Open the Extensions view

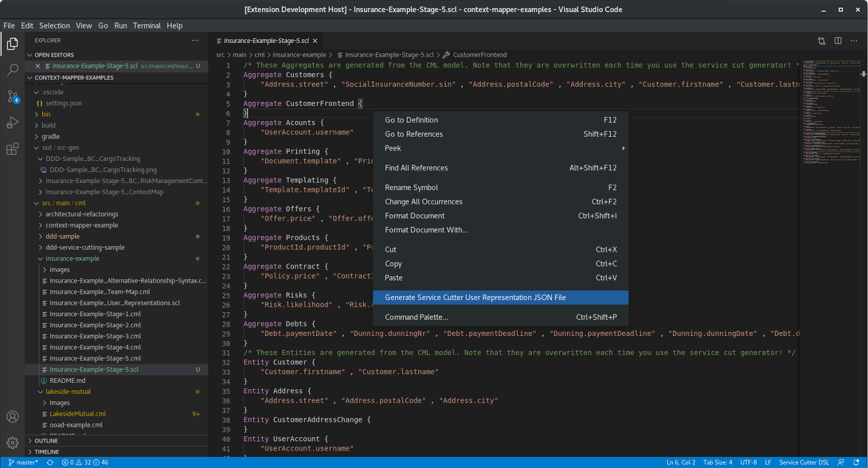tap(12, 149)
